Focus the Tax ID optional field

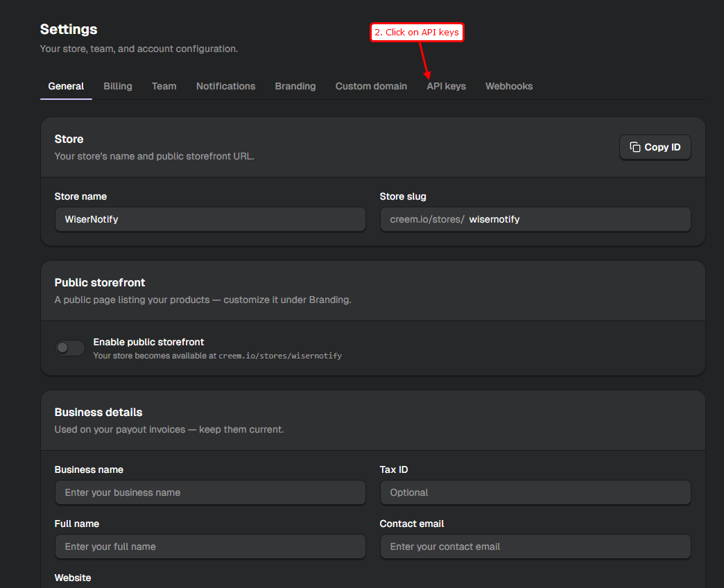coord(535,492)
